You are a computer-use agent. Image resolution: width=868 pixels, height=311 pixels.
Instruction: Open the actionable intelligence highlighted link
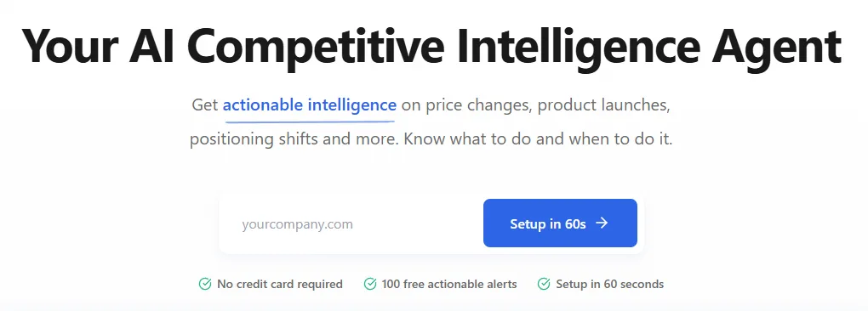[310, 105]
